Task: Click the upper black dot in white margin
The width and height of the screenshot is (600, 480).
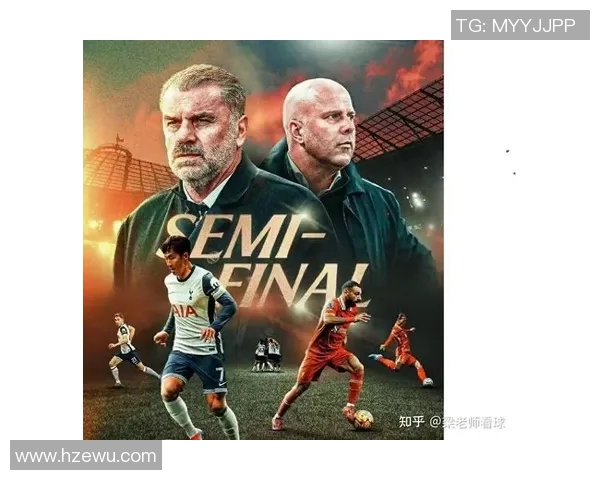Action: click(508, 151)
